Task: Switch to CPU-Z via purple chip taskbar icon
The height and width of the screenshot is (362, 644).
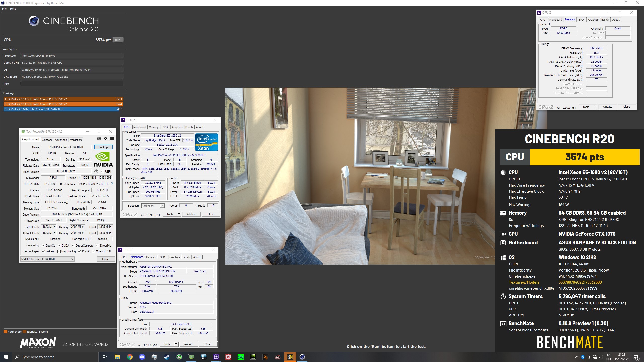Action: pos(216,357)
